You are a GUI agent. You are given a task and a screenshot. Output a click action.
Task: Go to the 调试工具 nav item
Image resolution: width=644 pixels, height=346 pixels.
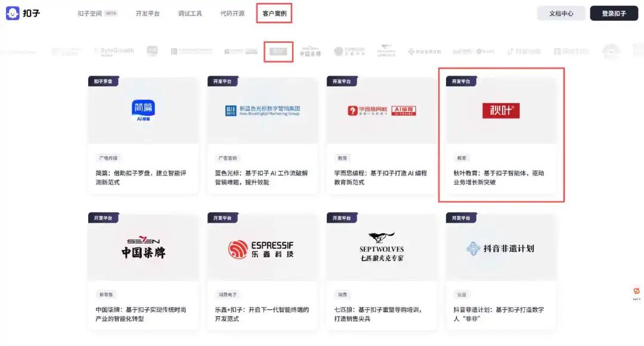pyautogui.click(x=190, y=13)
